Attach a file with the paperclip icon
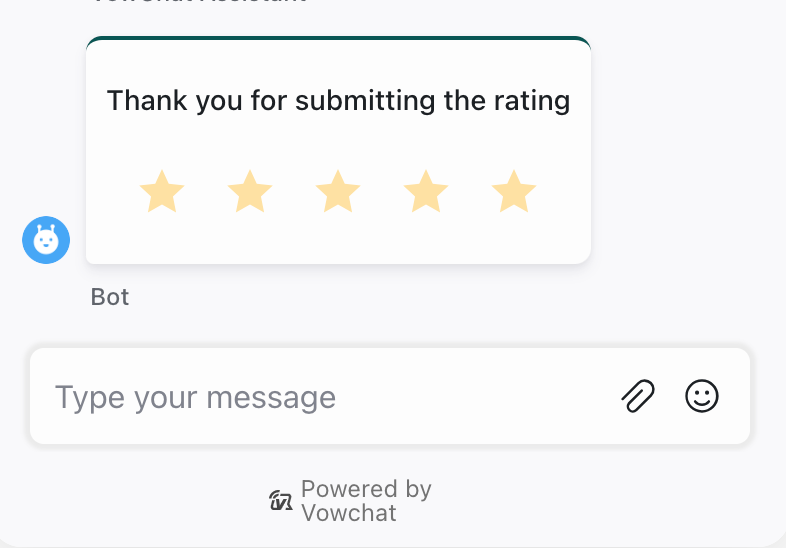The height and width of the screenshot is (548, 786). (x=638, y=397)
